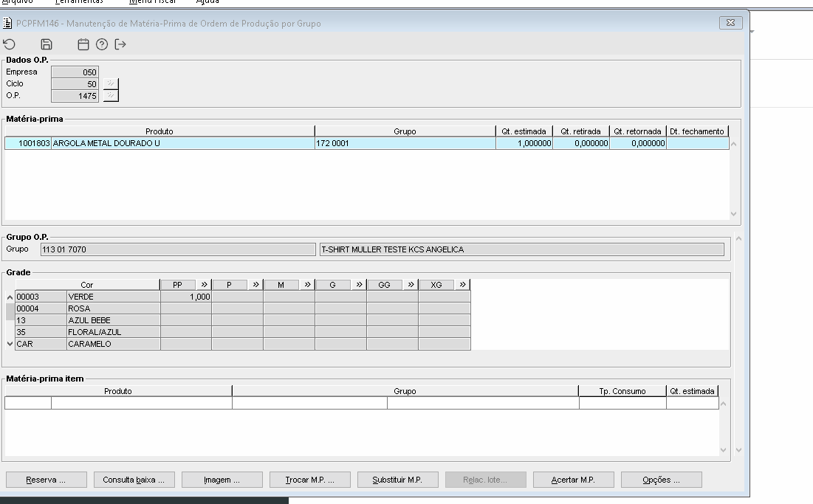Click the Acertar M.P. button
The height and width of the screenshot is (504, 813).
click(x=574, y=480)
